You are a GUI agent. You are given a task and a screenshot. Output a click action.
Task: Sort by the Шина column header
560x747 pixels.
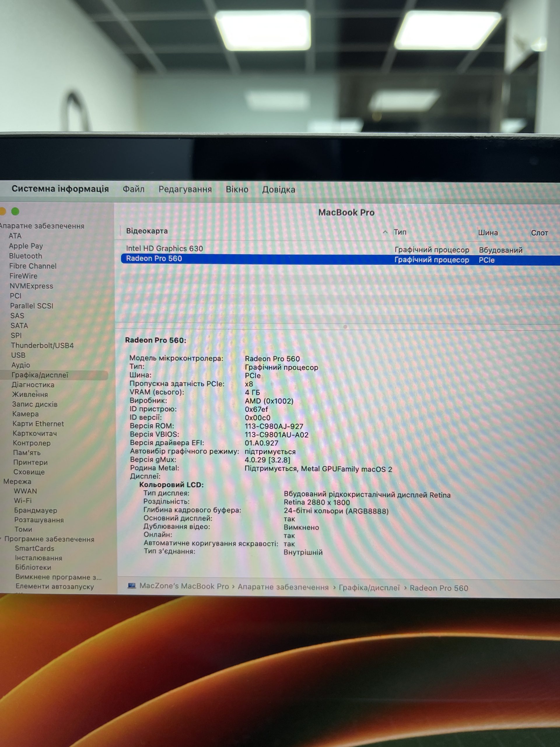[x=488, y=233]
